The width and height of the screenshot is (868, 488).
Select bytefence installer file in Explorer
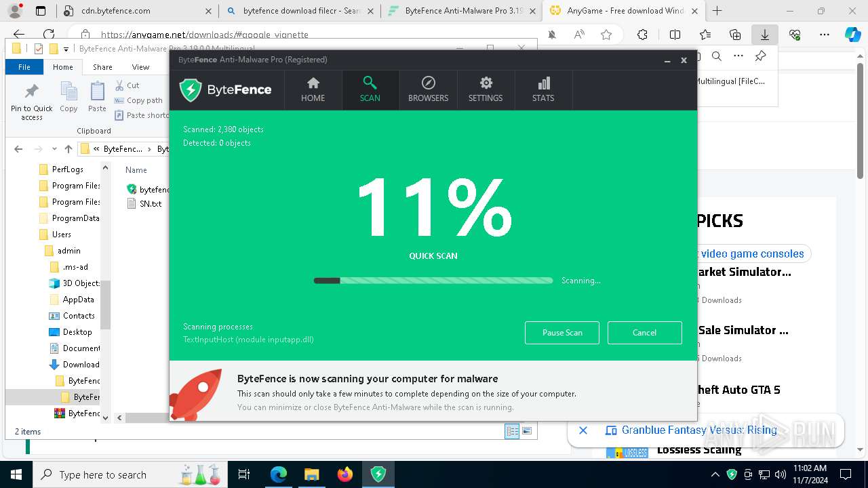148,190
